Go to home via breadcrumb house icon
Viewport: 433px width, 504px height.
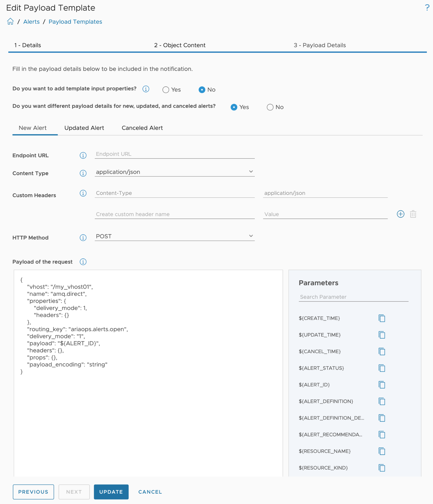(10, 21)
